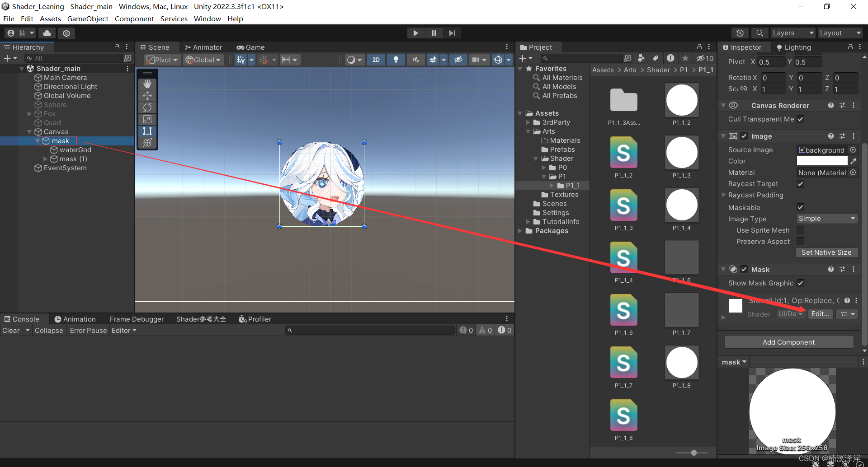
Task: Click the shader Edit... button
Action: [x=820, y=314]
